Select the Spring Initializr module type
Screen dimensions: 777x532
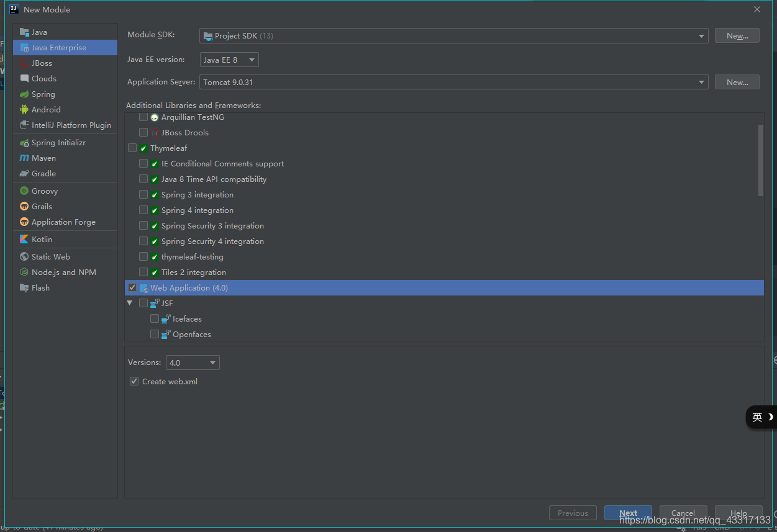click(65, 143)
